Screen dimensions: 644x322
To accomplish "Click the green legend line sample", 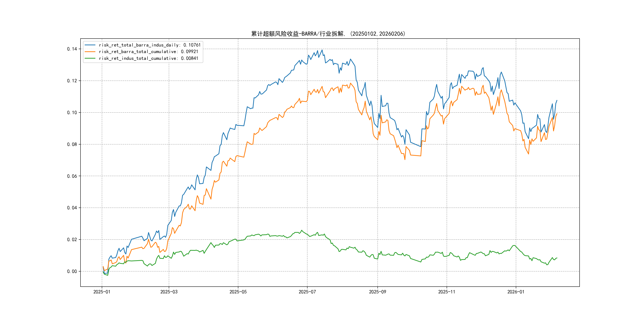I will point(90,58).
